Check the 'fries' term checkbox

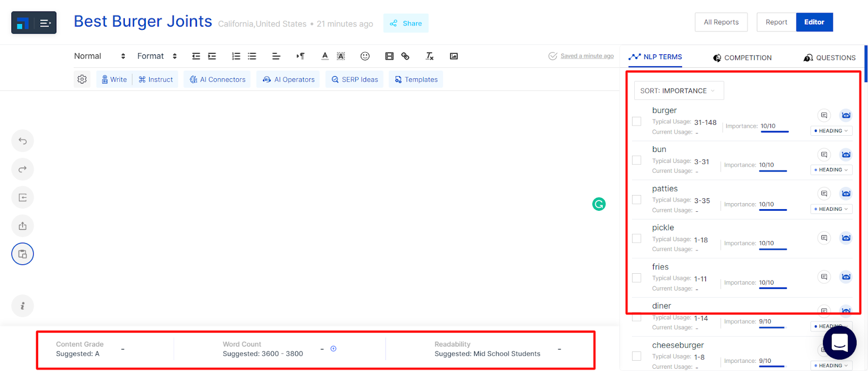[637, 278]
